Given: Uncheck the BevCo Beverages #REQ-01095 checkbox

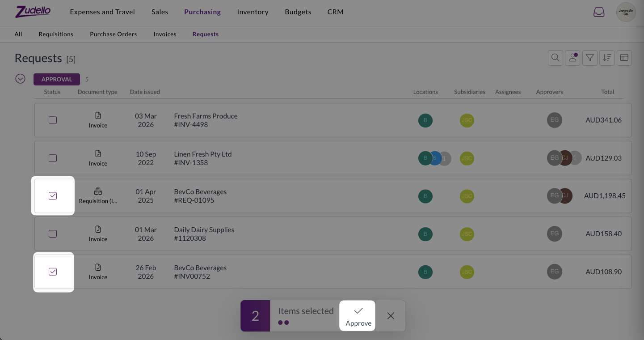Looking at the screenshot, I should pos(53,196).
